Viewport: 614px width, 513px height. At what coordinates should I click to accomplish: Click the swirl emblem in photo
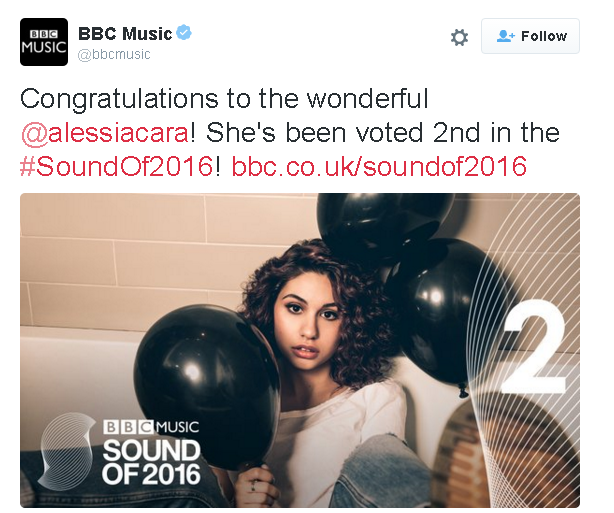coord(69,450)
